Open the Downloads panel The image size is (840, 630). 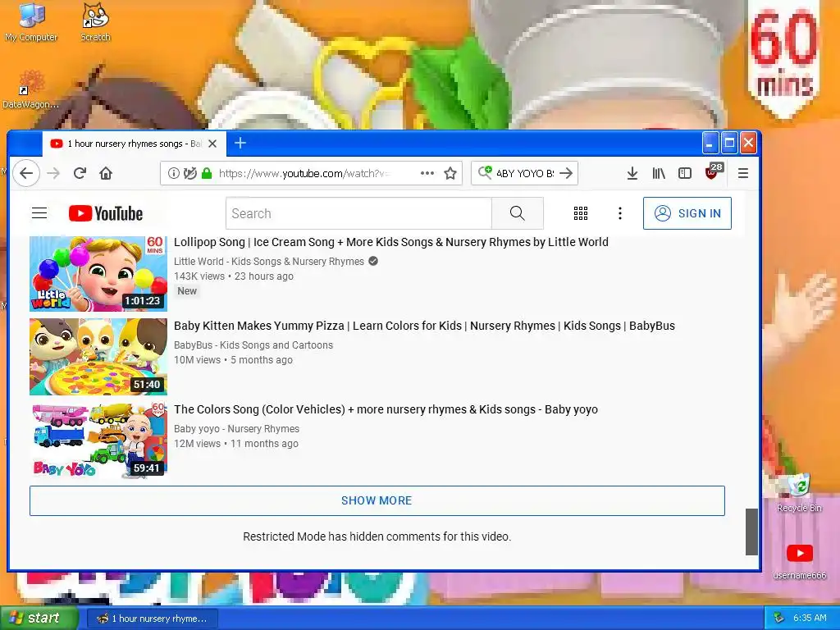[x=632, y=173]
